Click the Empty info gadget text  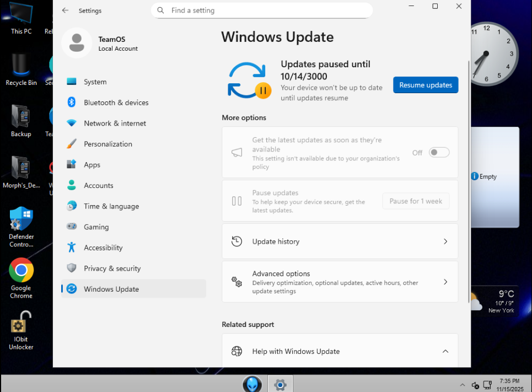[x=488, y=176]
